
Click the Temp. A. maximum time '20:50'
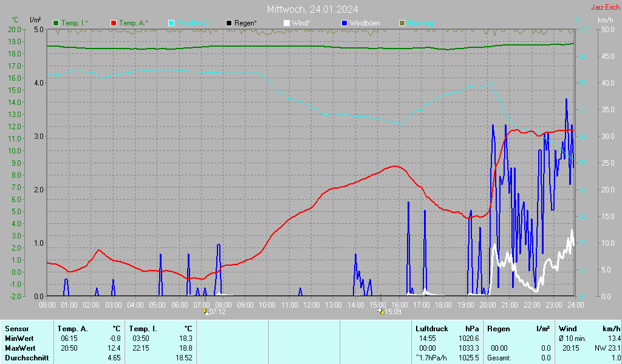[x=69, y=348]
